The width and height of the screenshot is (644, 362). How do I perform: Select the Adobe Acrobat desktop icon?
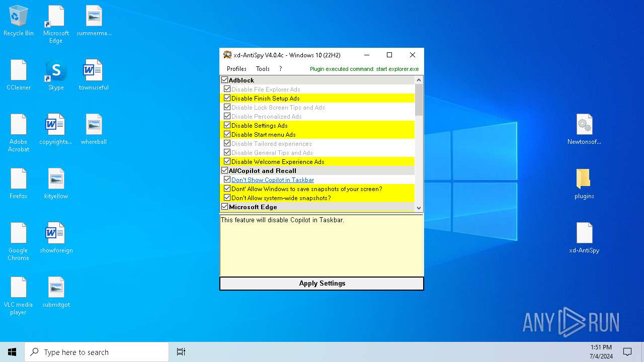(19, 133)
